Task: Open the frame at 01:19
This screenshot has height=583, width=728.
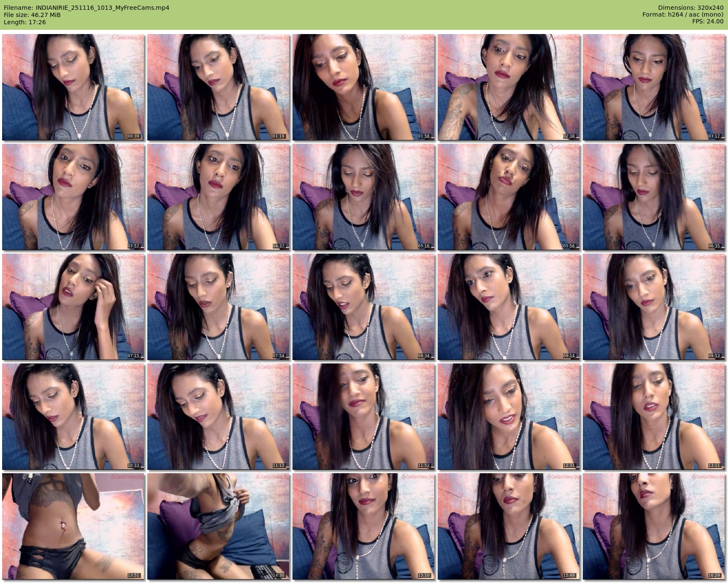Action: point(218,87)
